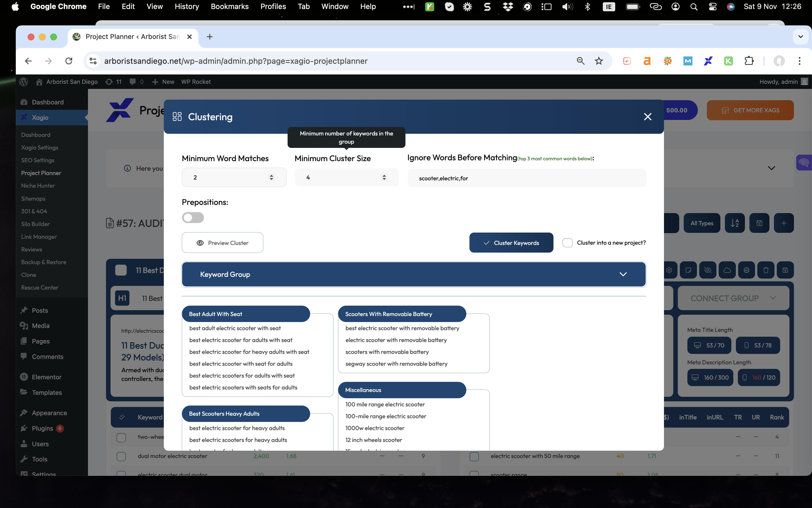This screenshot has height=508, width=812.
Task: Open the All Types filter
Action: (701, 223)
